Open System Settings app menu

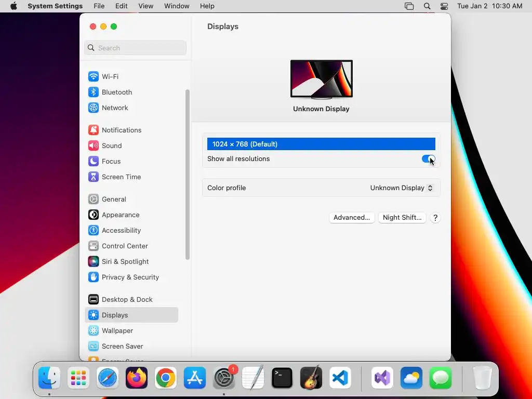coord(55,6)
